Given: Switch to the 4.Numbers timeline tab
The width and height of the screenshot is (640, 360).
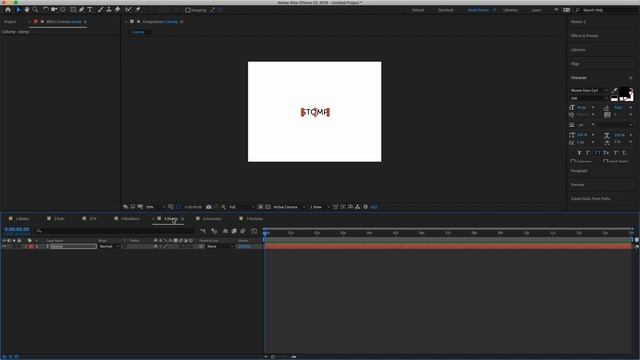Looking at the screenshot, I should point(130,219).
